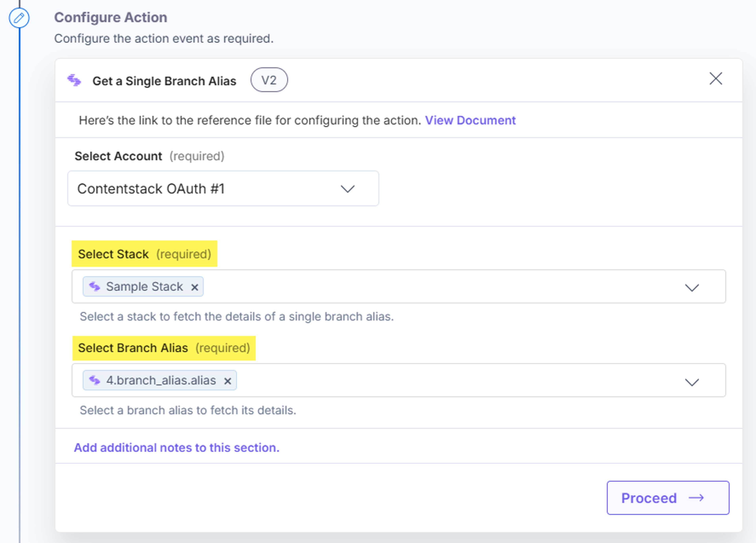The width and height of the screenshot is (756, 543).
Task: Click the Contentstack logo beside action title
Action: tap(74, 80)
